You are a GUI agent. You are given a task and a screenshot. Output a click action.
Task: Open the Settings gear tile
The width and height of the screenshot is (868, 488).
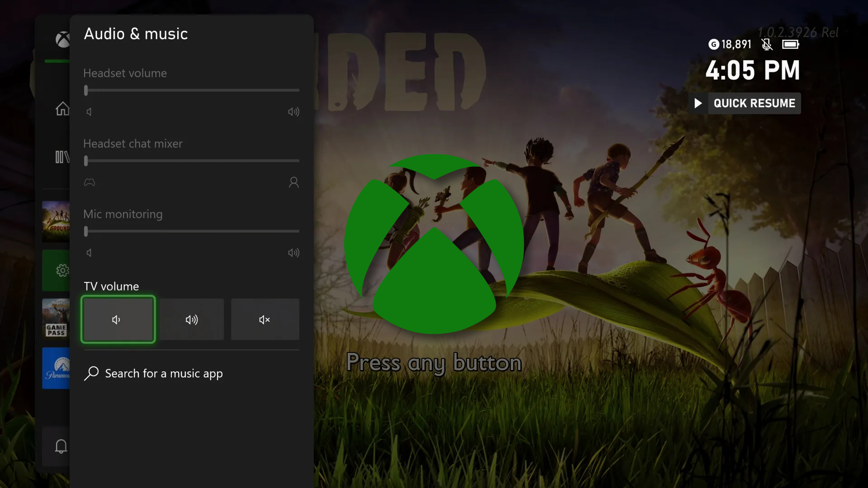61,271
